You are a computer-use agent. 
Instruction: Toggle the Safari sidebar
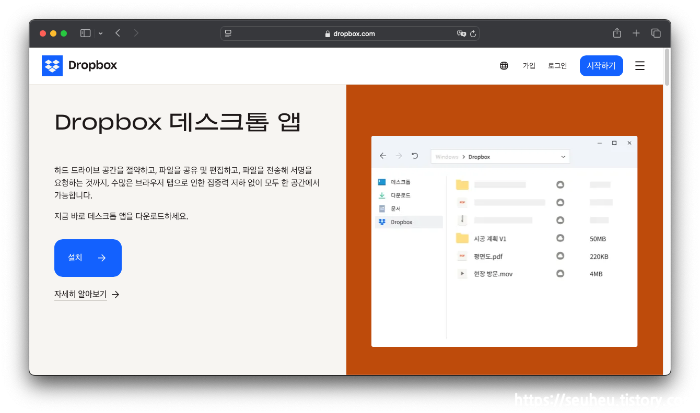(x=85, y=33)
